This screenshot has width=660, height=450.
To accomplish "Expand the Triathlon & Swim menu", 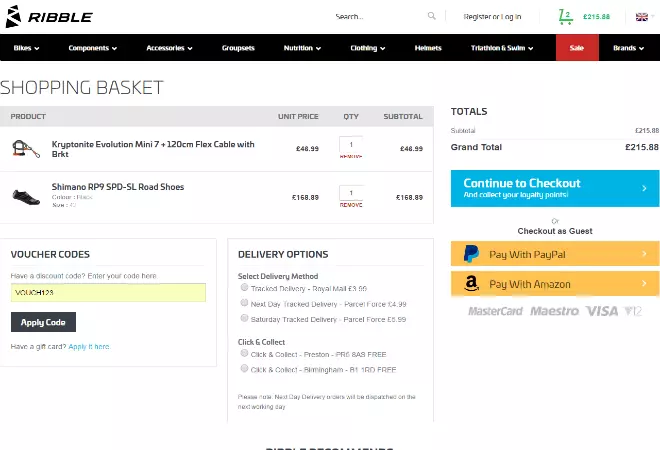I will coord(502,48).
